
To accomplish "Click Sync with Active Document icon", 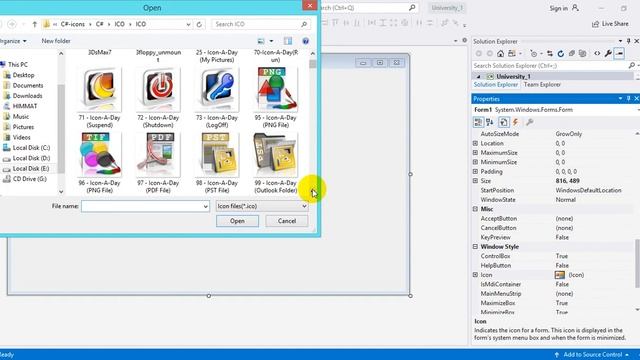I will (x=550, y=54).
